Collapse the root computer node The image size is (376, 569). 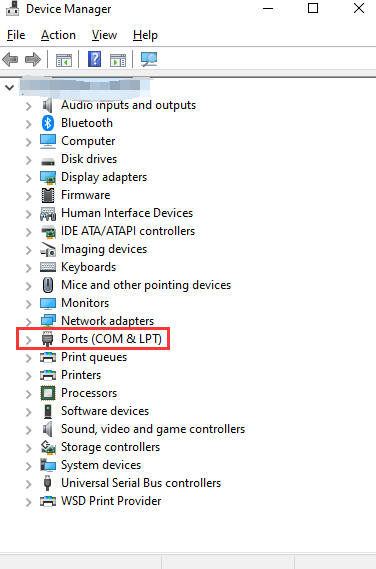[x=9, y=87]
